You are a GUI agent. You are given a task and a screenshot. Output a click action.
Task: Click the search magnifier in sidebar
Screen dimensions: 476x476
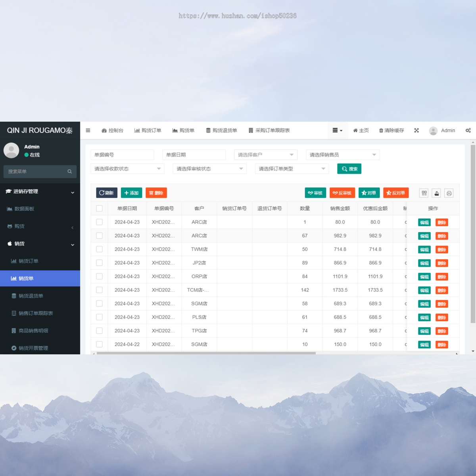(70, 171)
